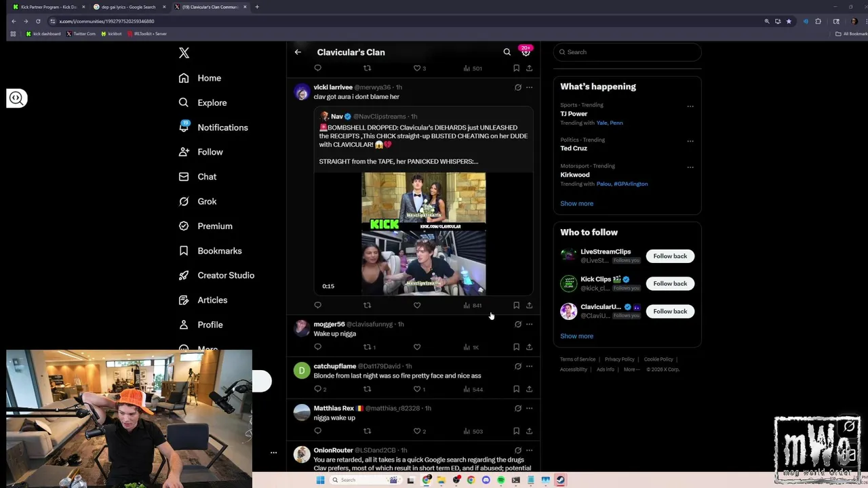Show more trends under What's happening
868x488 pixels.
[x=576, y=203]
